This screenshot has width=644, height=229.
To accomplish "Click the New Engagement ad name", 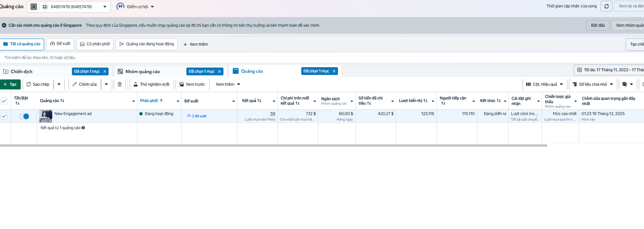I will click(73, 114).
